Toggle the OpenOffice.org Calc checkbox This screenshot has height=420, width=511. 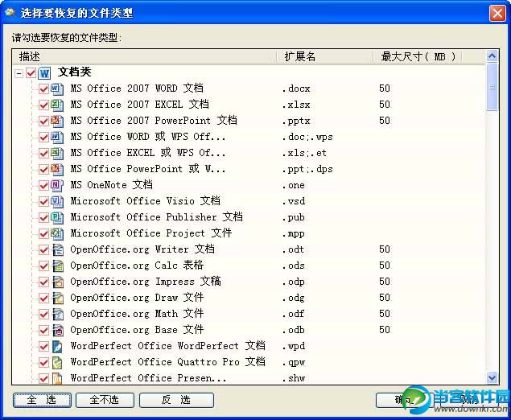click(x=43, y=266)
